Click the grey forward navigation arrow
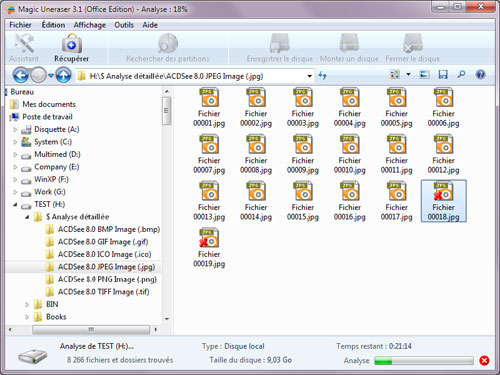This screenshot has height=375, width=500. point(38,75)
